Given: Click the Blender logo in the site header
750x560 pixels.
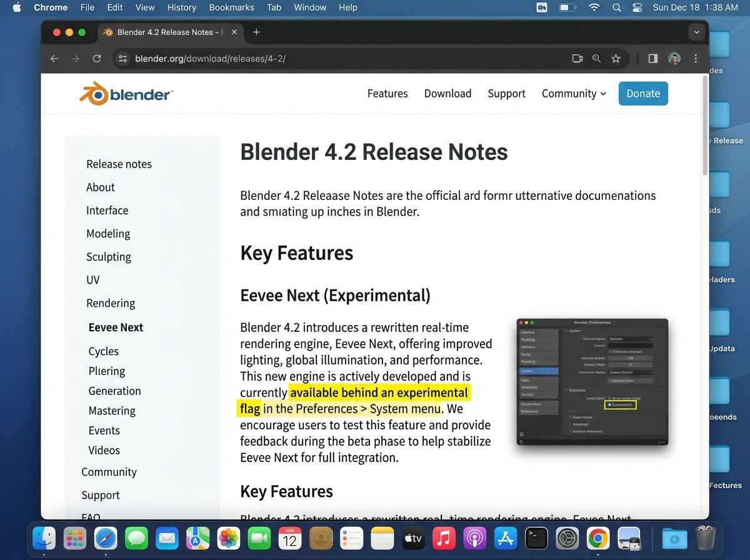Looking at the screenshot, I should click(126, 93).
